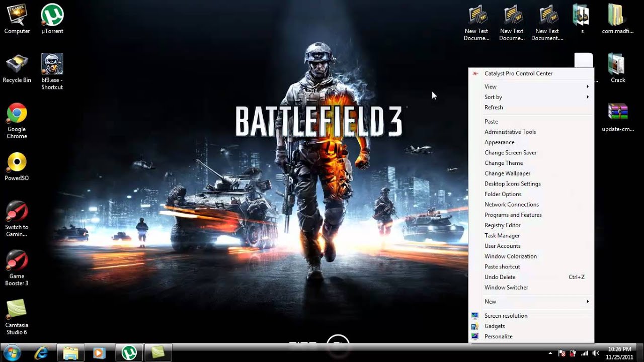Select Appearance in the context menu

[531, 142]
